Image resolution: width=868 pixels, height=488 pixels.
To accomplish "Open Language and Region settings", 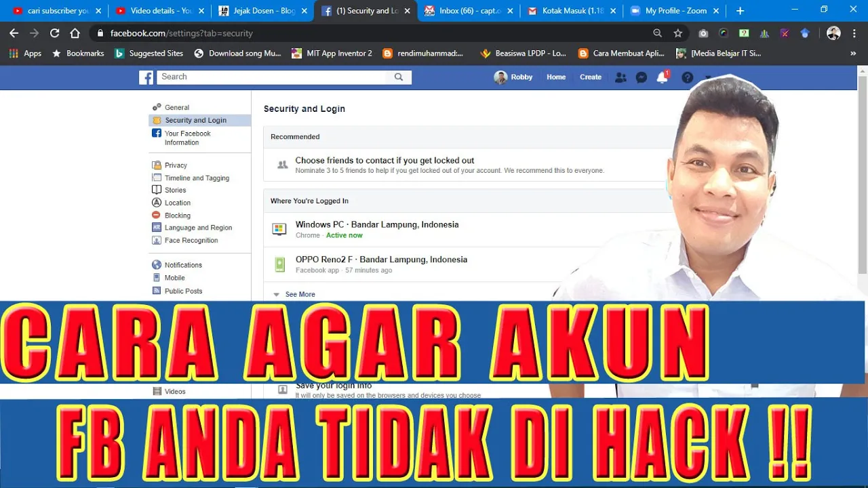I will pos(199,228).
